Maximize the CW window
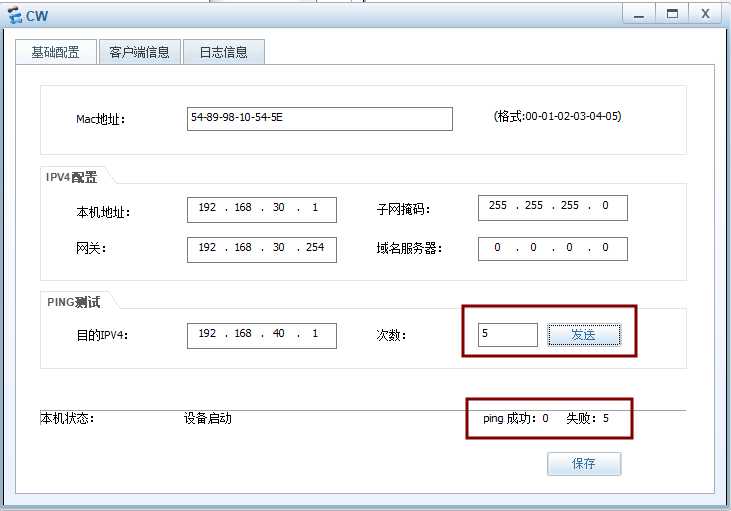The image size is (731, 511). point(672,14)
